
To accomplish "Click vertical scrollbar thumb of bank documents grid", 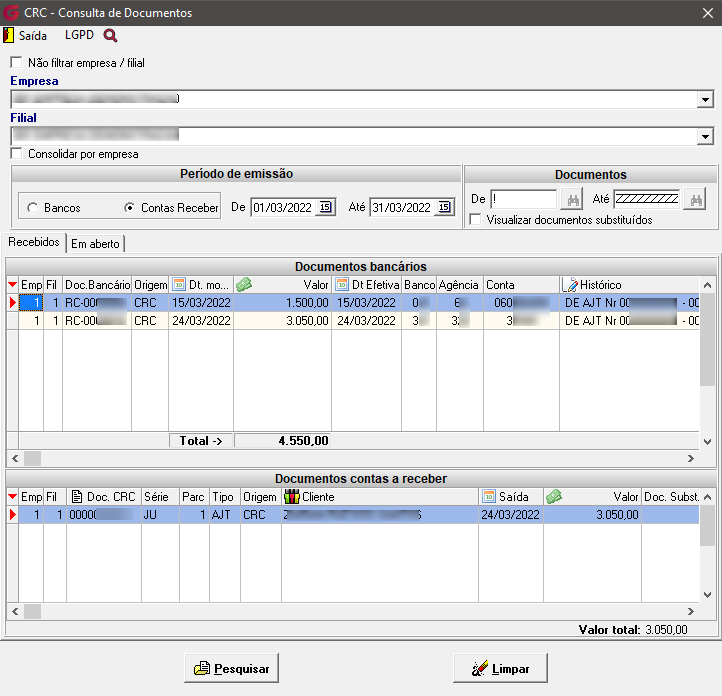I will (707, 340).
